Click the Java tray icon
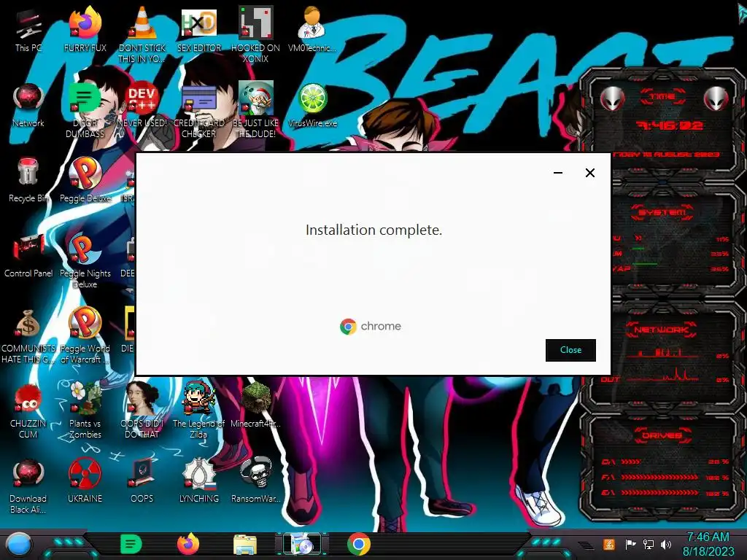This screenshot has width=747, height=560. coord(609,544)
